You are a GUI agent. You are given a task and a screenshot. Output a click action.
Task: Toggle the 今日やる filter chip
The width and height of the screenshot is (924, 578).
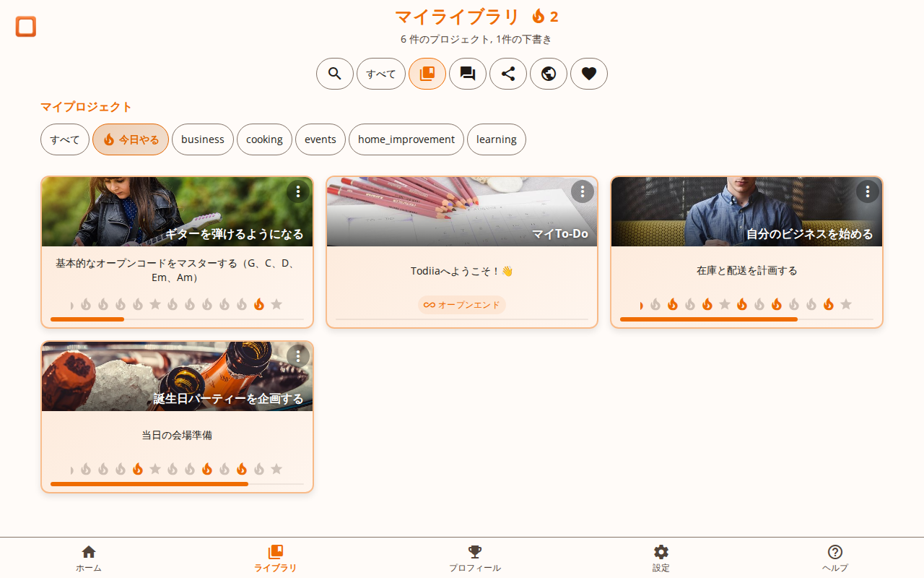(x=131, y=139)
